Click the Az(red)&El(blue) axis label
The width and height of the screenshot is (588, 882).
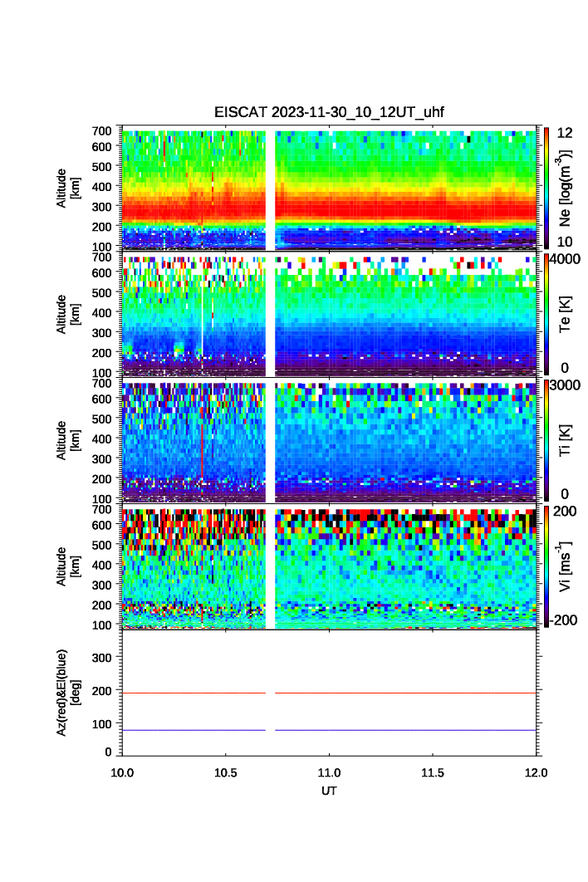(68, 692)
